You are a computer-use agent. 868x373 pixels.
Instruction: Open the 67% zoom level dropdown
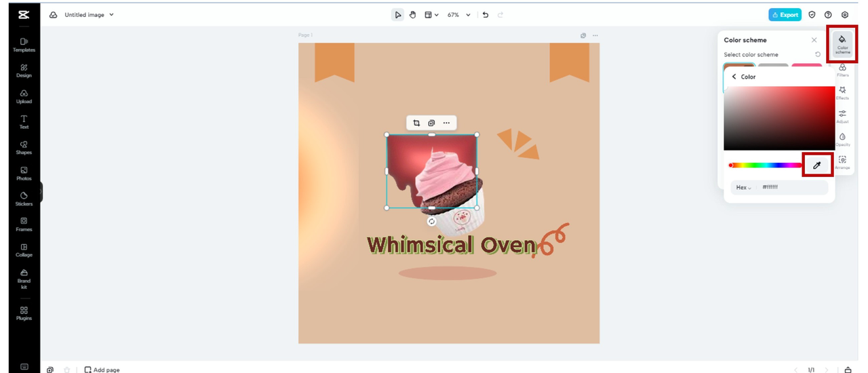pyautogui.click(x=458, y=15)
